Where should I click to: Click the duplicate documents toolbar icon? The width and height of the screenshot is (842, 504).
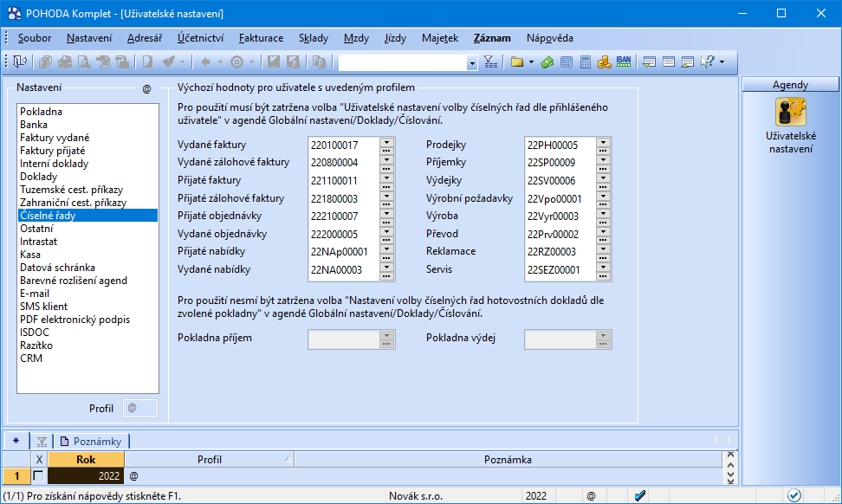point(319,62)
